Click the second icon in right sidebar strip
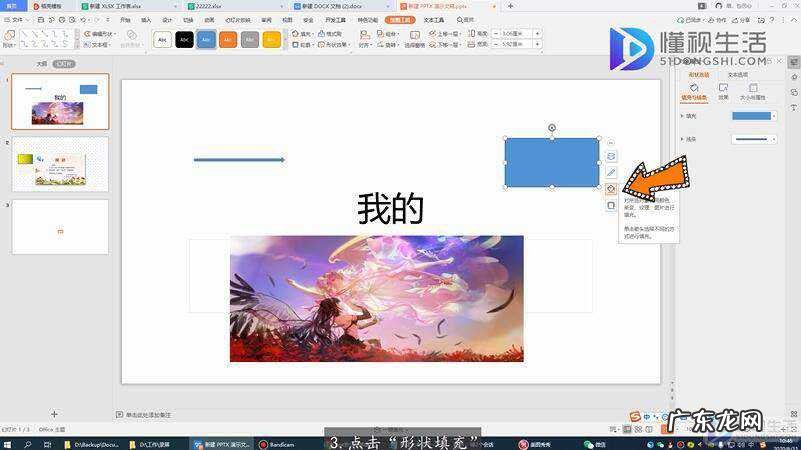This screenshot has width=801, height=450. (793, 77)
